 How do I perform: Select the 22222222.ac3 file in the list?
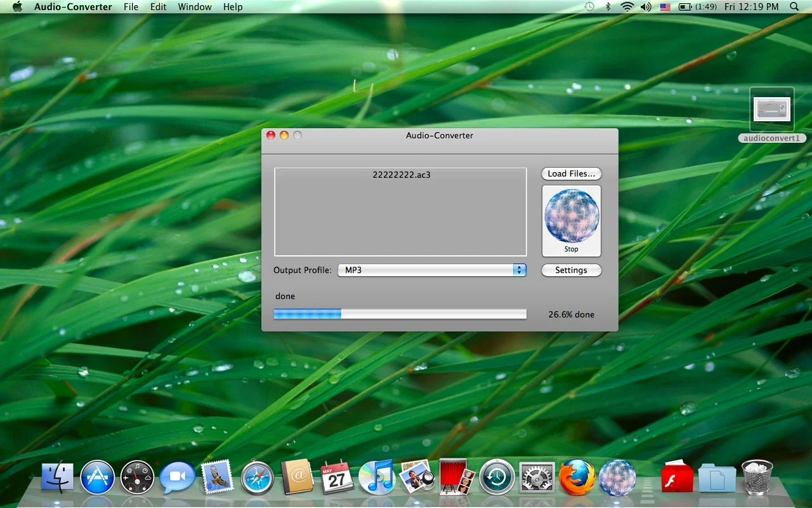pyautogui.click(x=401, y=175)
